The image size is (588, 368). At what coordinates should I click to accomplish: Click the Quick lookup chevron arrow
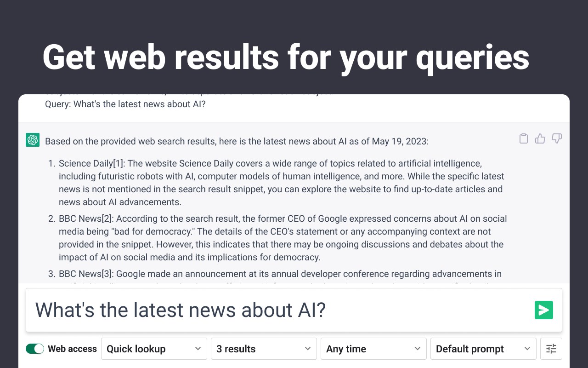198,349
